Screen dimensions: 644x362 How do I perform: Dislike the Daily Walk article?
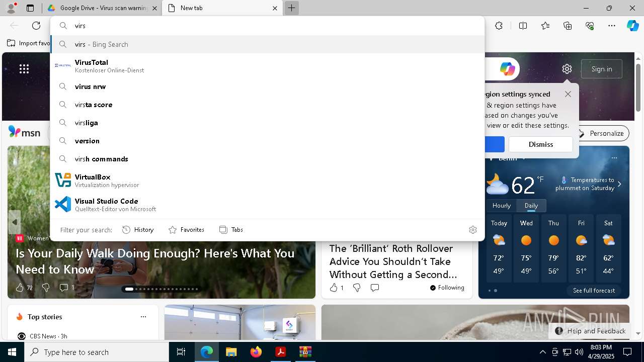pos(46,288)
